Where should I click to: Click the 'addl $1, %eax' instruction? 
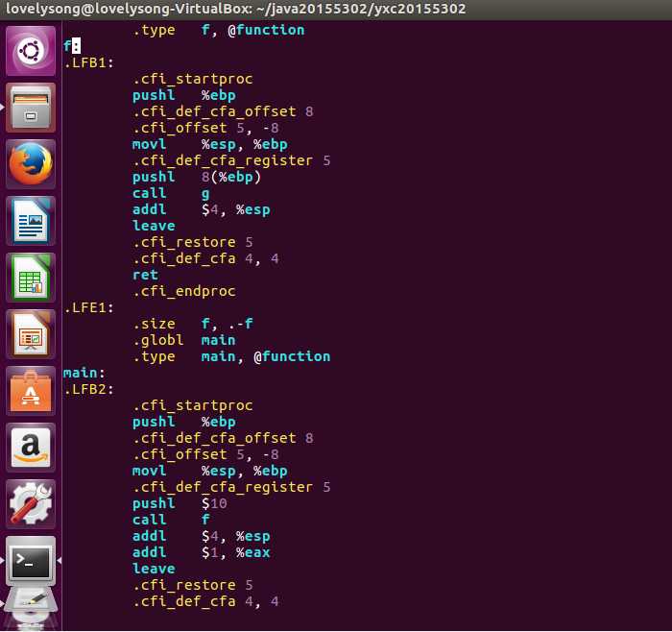(x=201, y=552)
